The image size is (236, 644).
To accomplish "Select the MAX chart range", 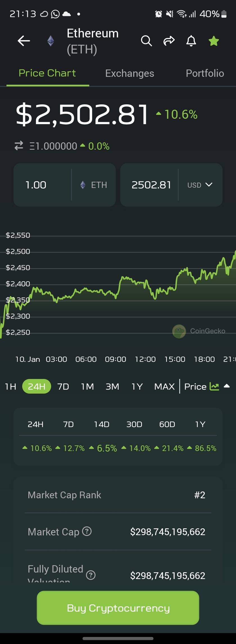I will [164, 387].
